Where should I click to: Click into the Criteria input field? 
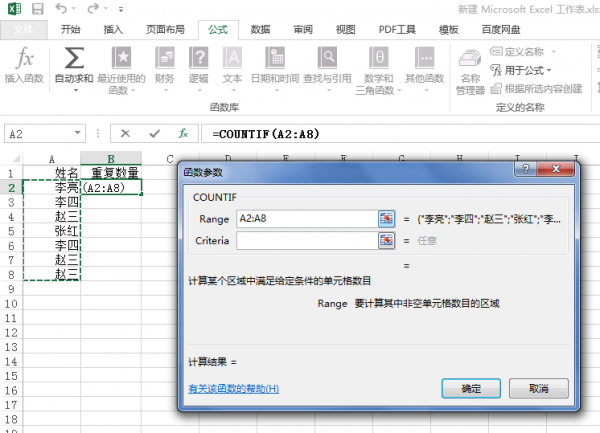point(307,241)
